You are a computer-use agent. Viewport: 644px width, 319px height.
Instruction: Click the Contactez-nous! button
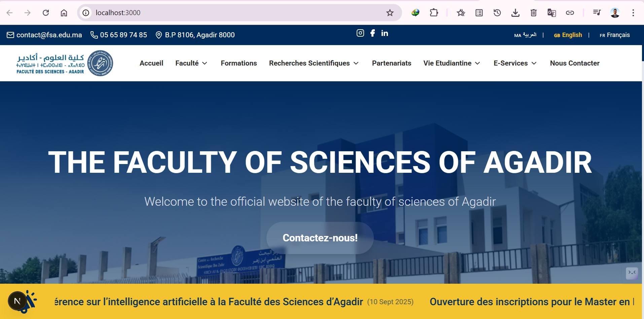[x=320, y=238]
